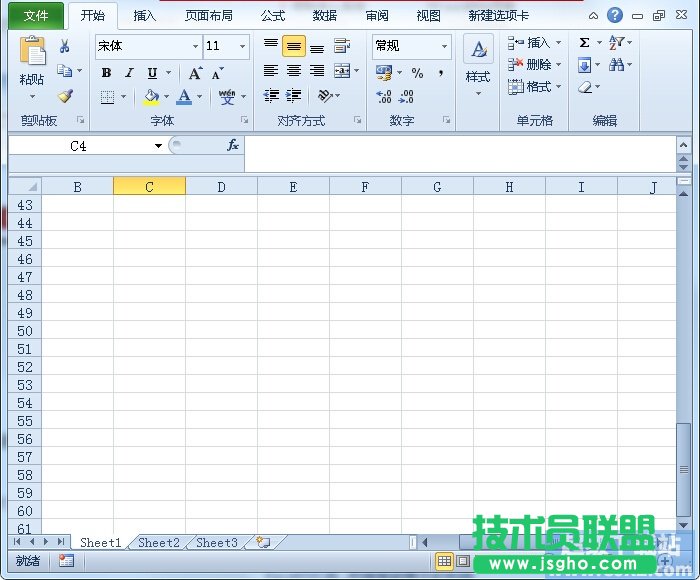The image size is (700, 580).
Task: Click Merge and Center icon
Action: [342, 71]
